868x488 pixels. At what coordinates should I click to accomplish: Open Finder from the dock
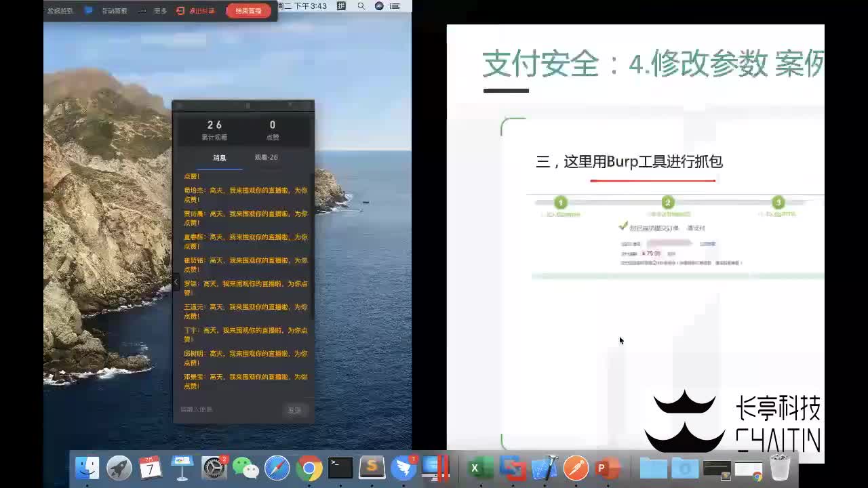[87, 468]
